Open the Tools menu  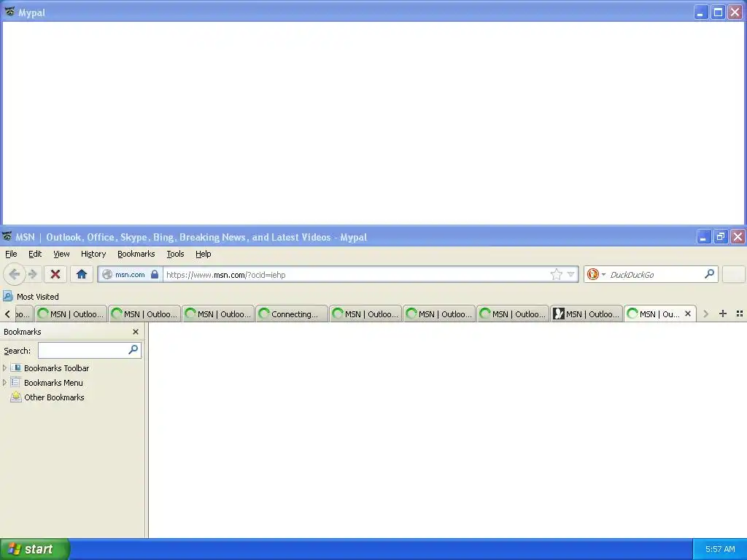175,254
